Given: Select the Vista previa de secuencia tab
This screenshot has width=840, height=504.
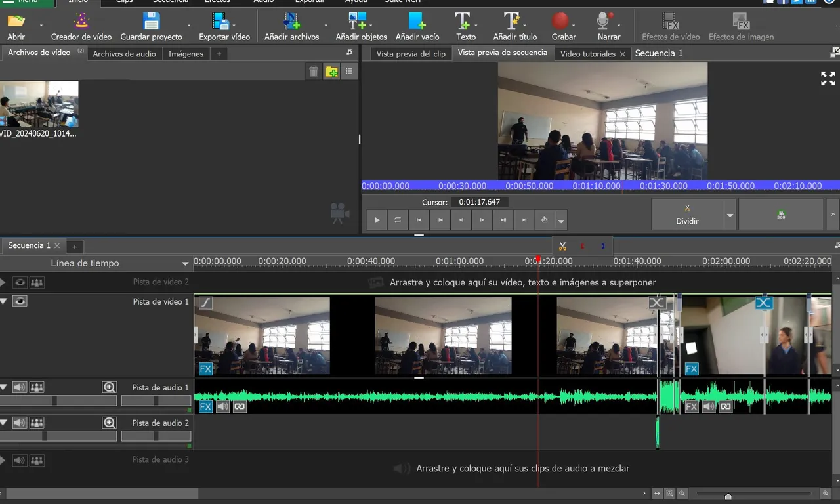Looking at the screenshot, I should [x=502, y=52].
